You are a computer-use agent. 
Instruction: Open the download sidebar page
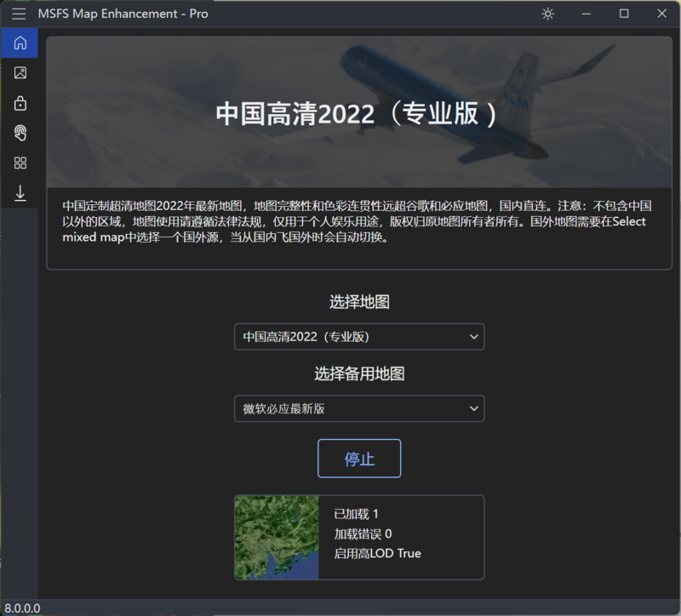pos(20,193)
